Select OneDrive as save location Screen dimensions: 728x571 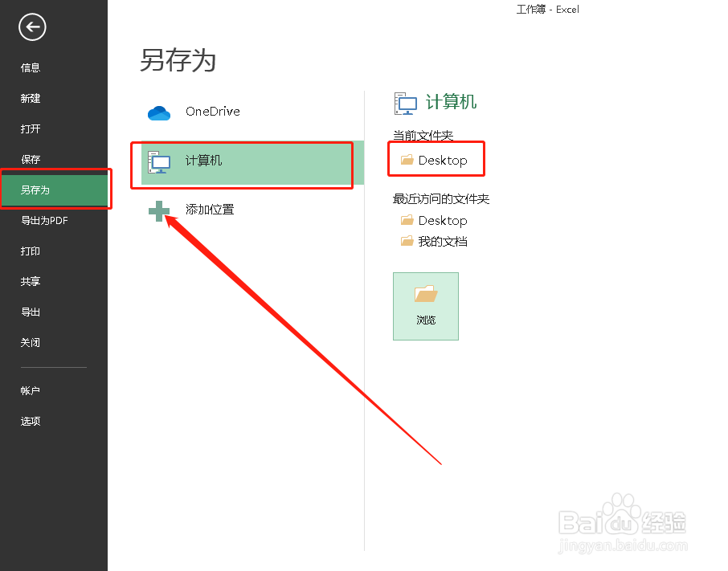pyautogui.click(x=252, y=112)
